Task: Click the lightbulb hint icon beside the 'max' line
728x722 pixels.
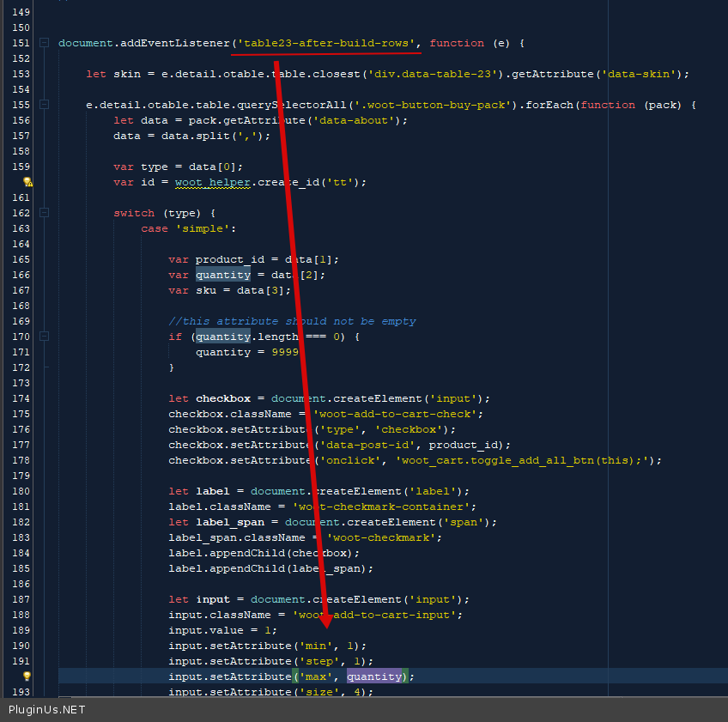Action: tap(27, 676)
